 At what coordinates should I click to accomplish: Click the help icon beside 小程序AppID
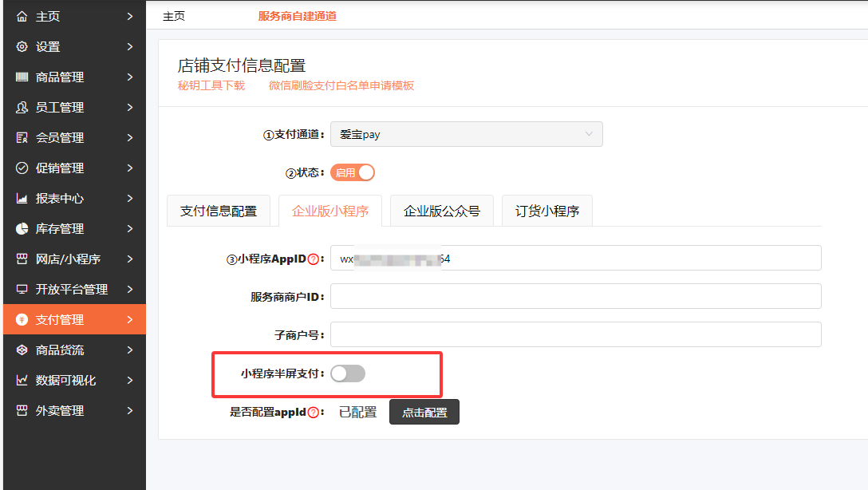313,259
